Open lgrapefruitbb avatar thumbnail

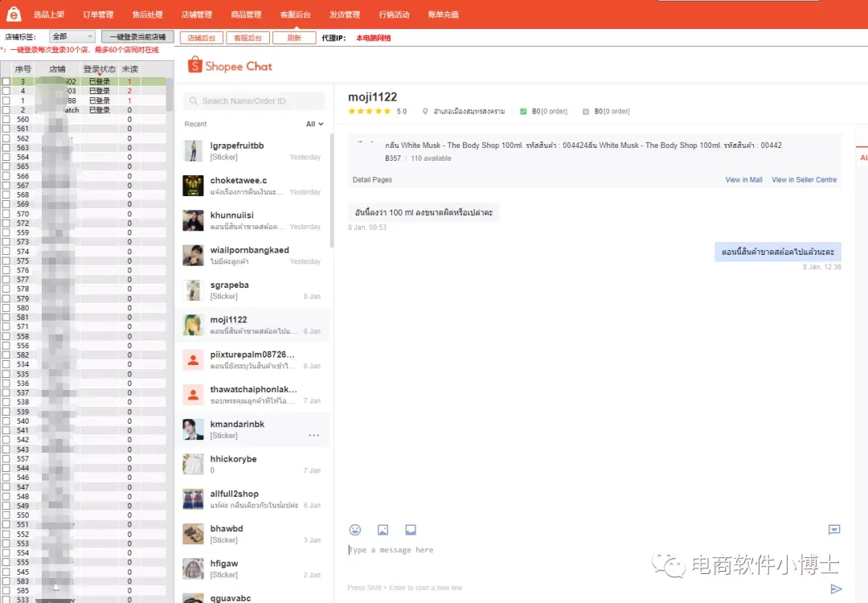pos(193,150)
